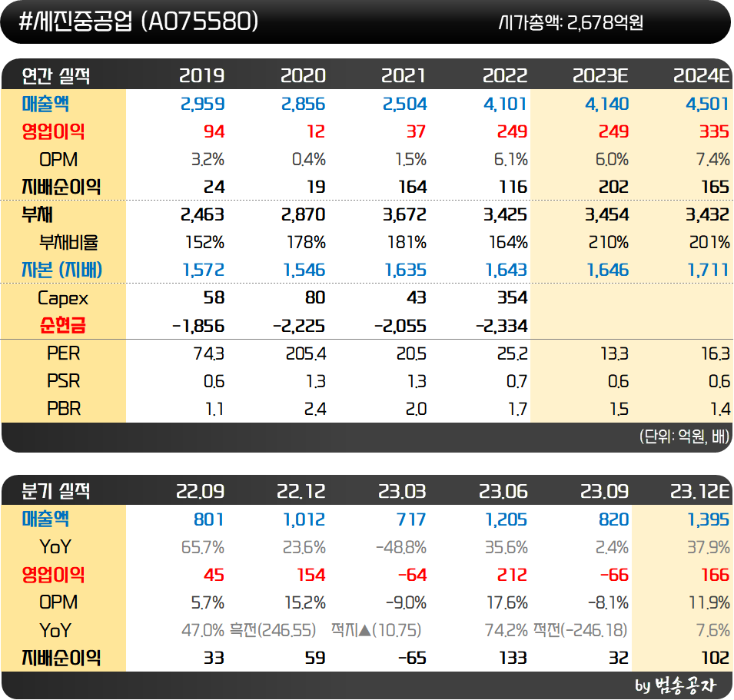Click the '적전(-246.18)' YoY cell

click(580, 630)
